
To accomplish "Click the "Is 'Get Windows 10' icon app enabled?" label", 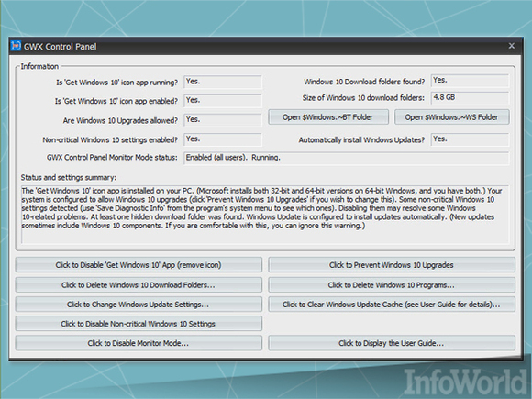I will point(116,101).
